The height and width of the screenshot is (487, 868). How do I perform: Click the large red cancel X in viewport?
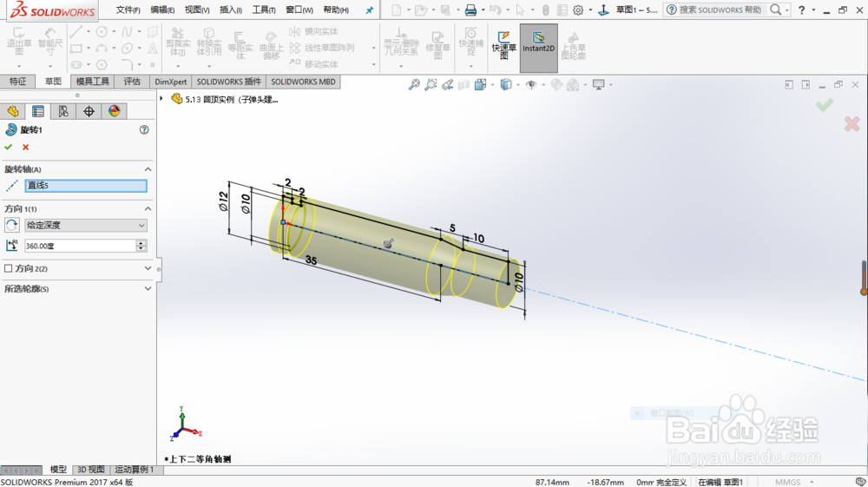click(x=852, y=123)
